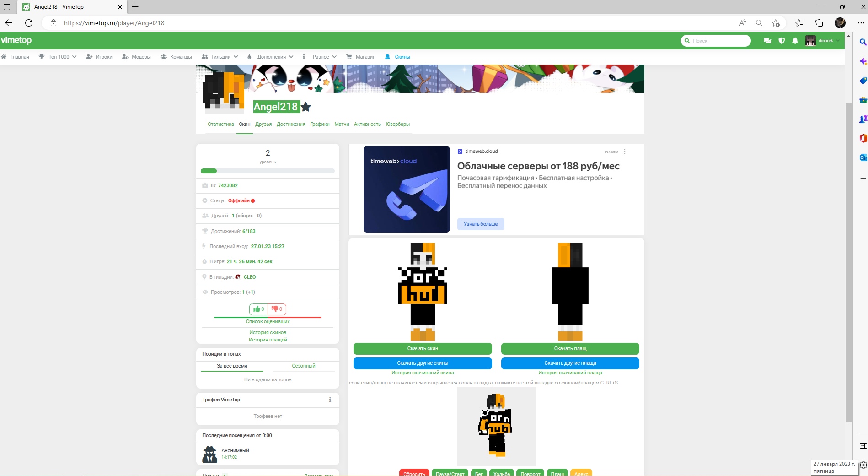Open the Достижения profile tab
Image resolution: width=868 pixels, height=476 pixels.
[290, 124]
